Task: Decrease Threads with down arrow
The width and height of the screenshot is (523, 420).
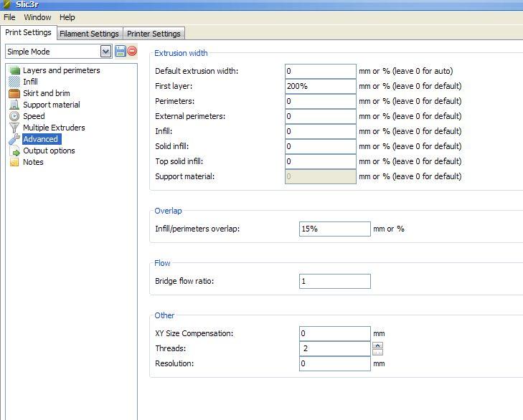Action: tap(377, 352)
